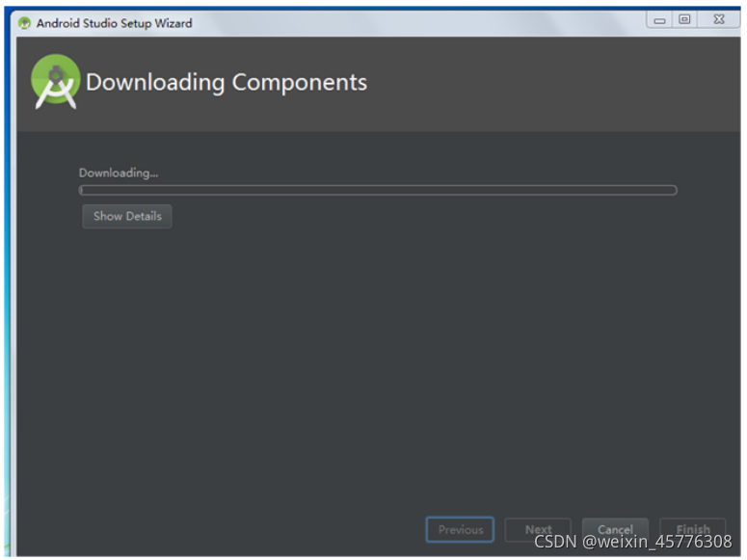Minimize the Setup Wizard window
Viewport: 747px width, 560px height.
tap(659, 20)
